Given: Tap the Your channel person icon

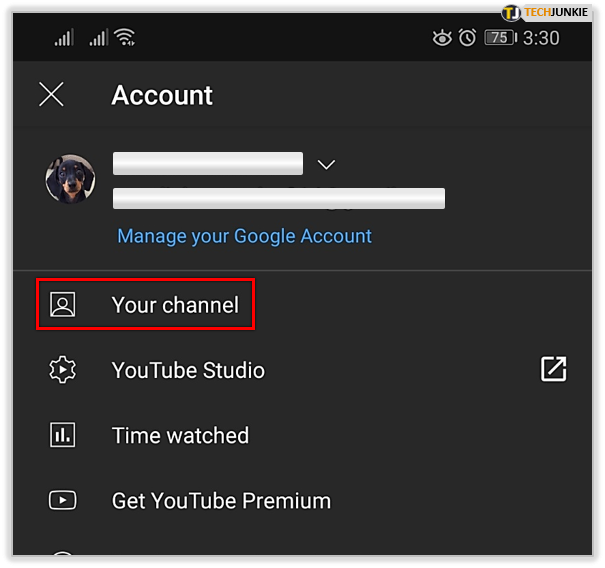Looking at the screenshot, I should click(x=63, y=304).
